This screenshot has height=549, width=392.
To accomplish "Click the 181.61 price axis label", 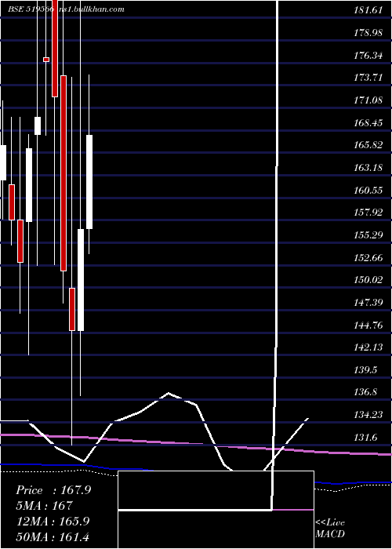I will (x=368, y=10).
